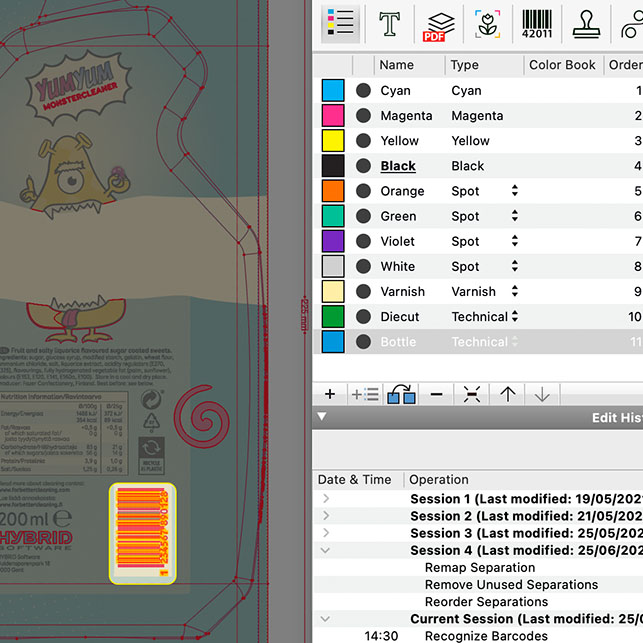Toggle visibility dot for Cyan
The image size is (643, 643).
click(363, 91)
